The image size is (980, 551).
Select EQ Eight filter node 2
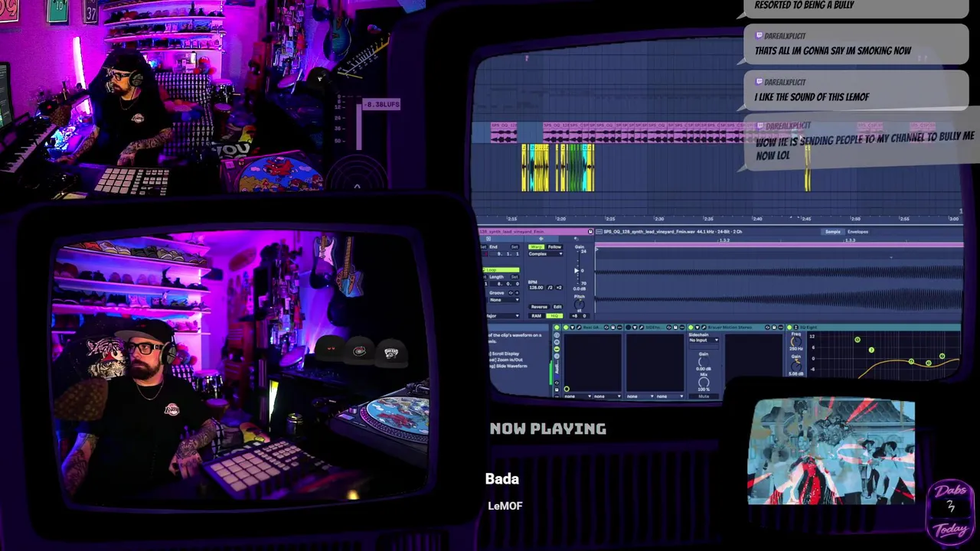pyautogui.click(x=871, y=350)
